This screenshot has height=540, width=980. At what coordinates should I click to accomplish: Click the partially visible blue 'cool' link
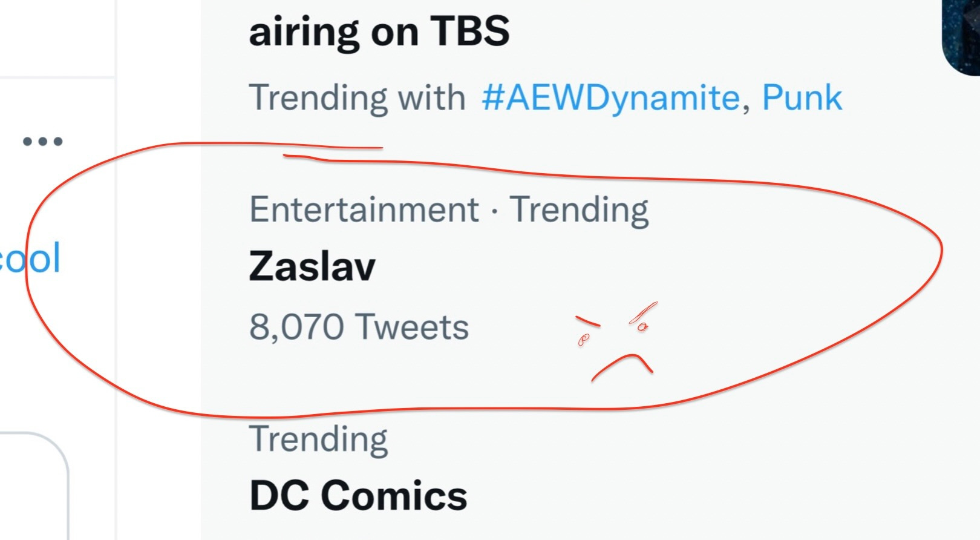tap(30, 258)
